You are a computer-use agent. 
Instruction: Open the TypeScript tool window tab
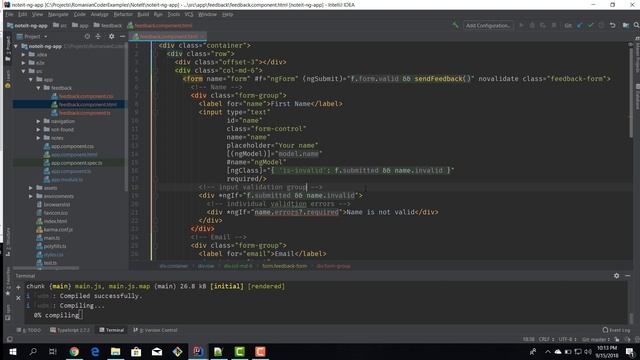[70, 330]
